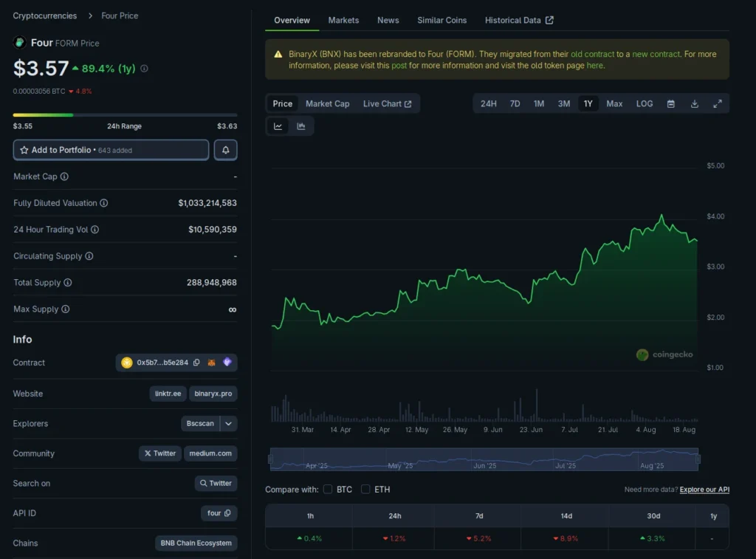Click the warning triangle icon in rebrand notice
756x559 pixels.
[278, 54]
